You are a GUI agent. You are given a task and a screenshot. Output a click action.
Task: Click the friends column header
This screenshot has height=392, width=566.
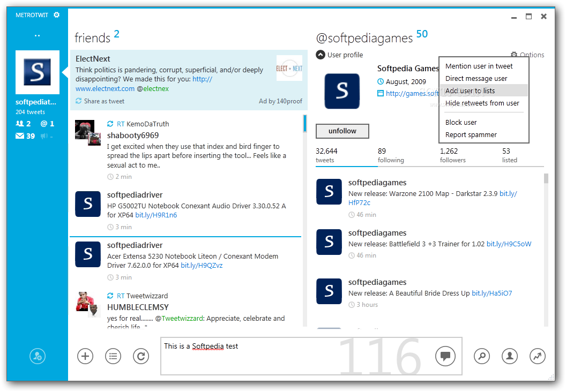92,38
